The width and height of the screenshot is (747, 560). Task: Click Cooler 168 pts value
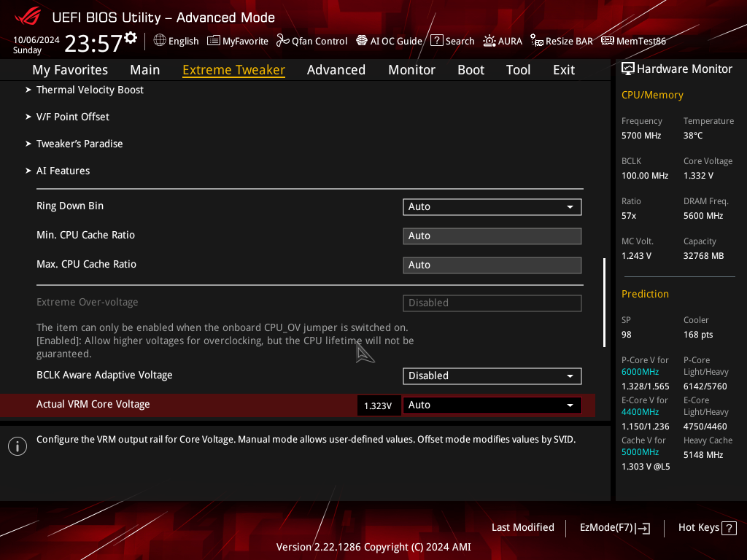pos(698,335)
